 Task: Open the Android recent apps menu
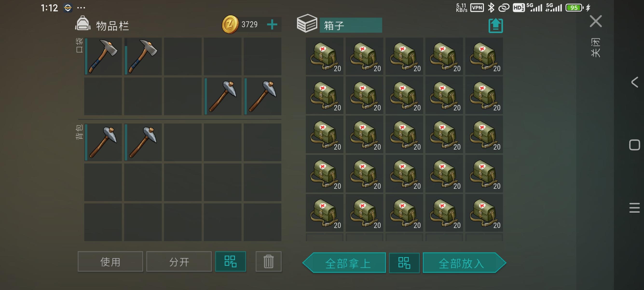tap(635, 208)
